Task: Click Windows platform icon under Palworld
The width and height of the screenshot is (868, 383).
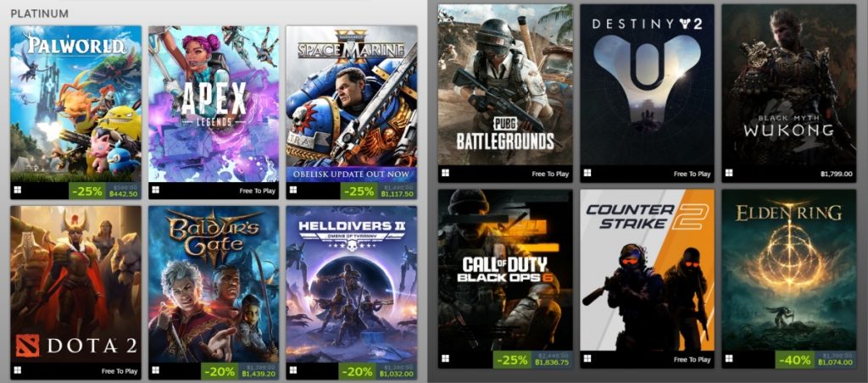Action: 17,191
